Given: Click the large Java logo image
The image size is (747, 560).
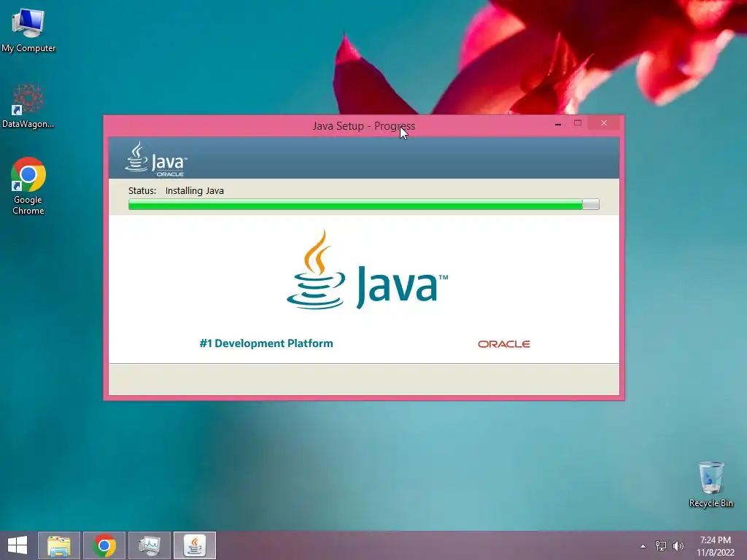Looking at the screenshot, I should (x=367, y=270).
